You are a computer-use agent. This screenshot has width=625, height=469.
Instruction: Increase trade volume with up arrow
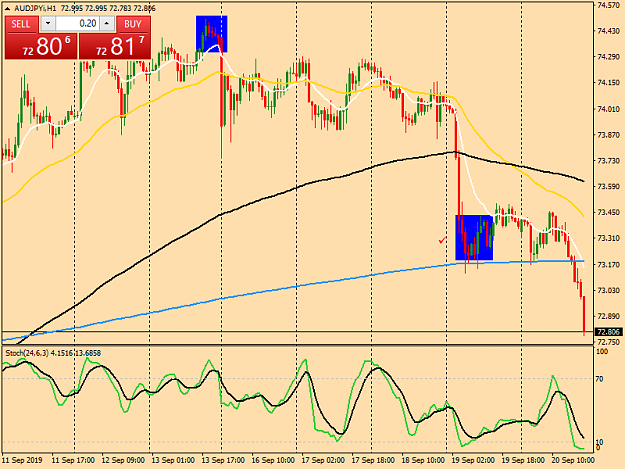coord(106,24)
